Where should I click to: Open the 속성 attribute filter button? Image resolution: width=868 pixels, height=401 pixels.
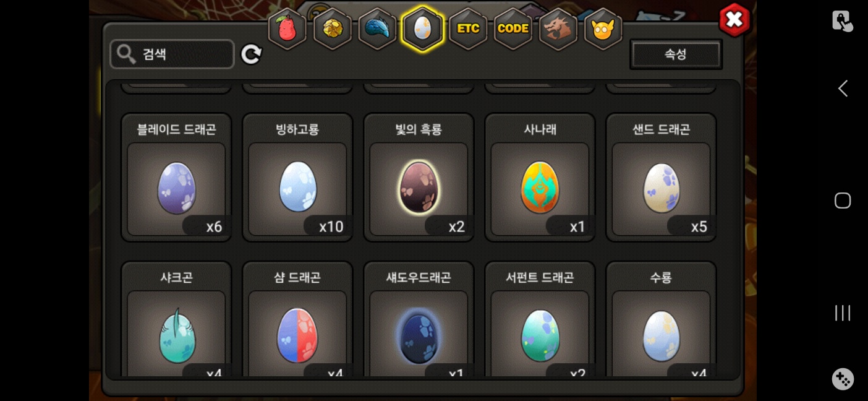(676, 54)
